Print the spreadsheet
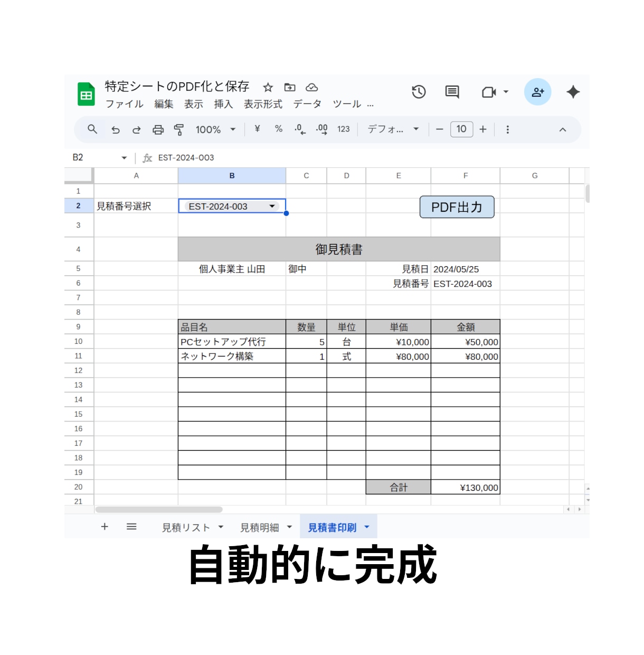This screenshot has width=644, height=655. [158, 129]
